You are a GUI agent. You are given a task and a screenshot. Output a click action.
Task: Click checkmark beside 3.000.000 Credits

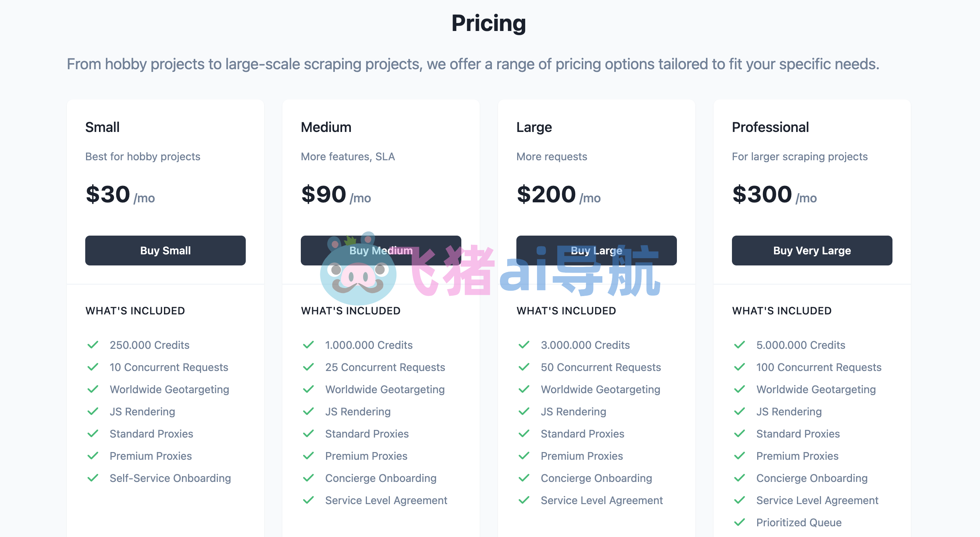524,345
